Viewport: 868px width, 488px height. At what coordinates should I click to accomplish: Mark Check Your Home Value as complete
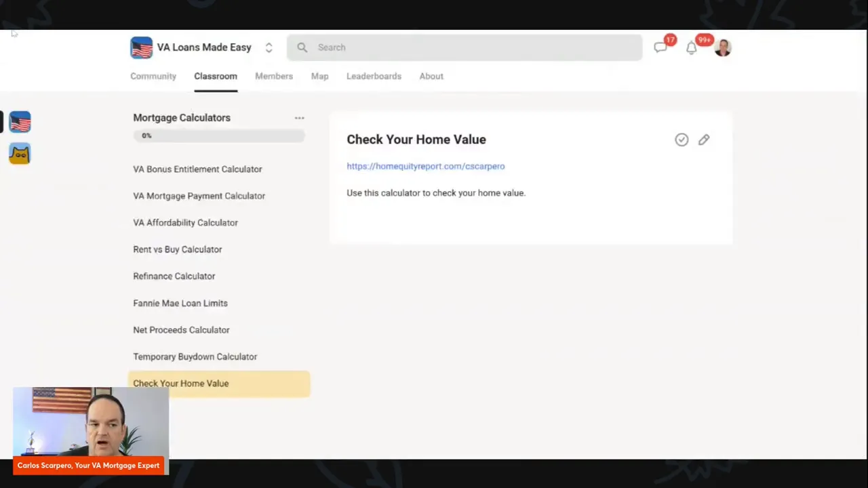tap(682, 140)
